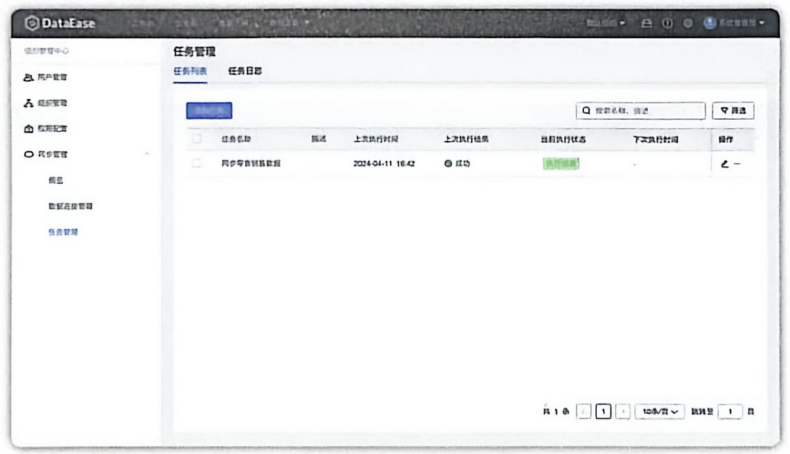Click the green 成功 result status

[457, 164]
